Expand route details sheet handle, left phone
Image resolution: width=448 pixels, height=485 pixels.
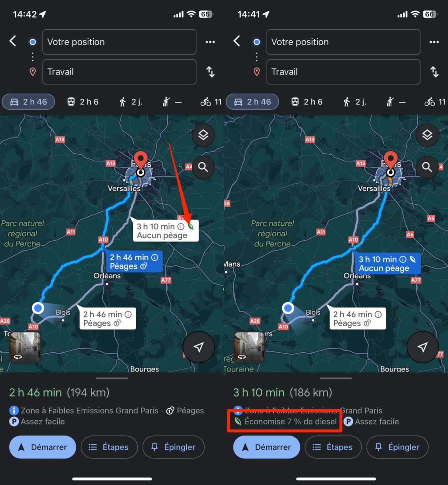(112, 378)
